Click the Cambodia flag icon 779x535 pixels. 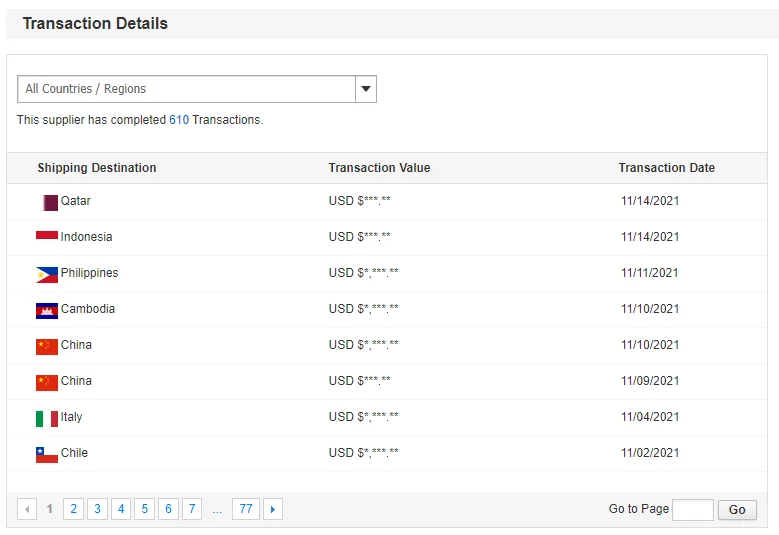[x=47, y=310]
